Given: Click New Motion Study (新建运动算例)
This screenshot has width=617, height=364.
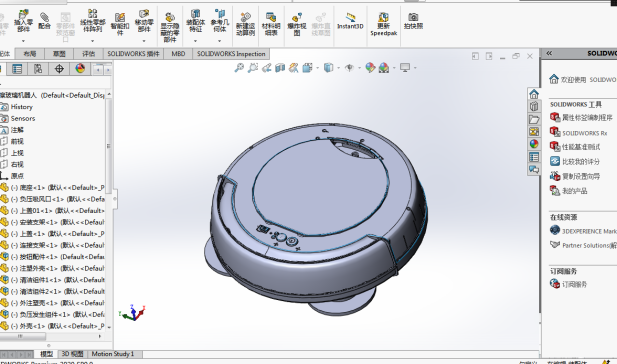Looking at the screenshot, I should [245, 24].
